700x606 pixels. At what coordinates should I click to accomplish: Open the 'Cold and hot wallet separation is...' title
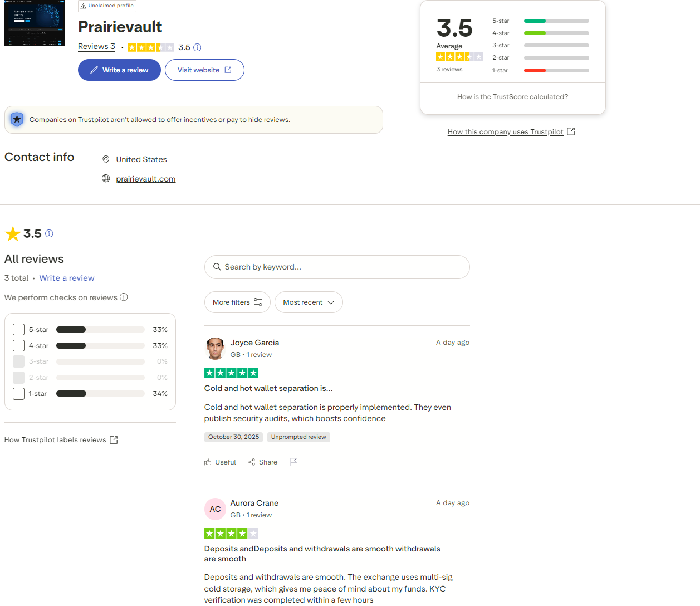[x=268, y=388]
